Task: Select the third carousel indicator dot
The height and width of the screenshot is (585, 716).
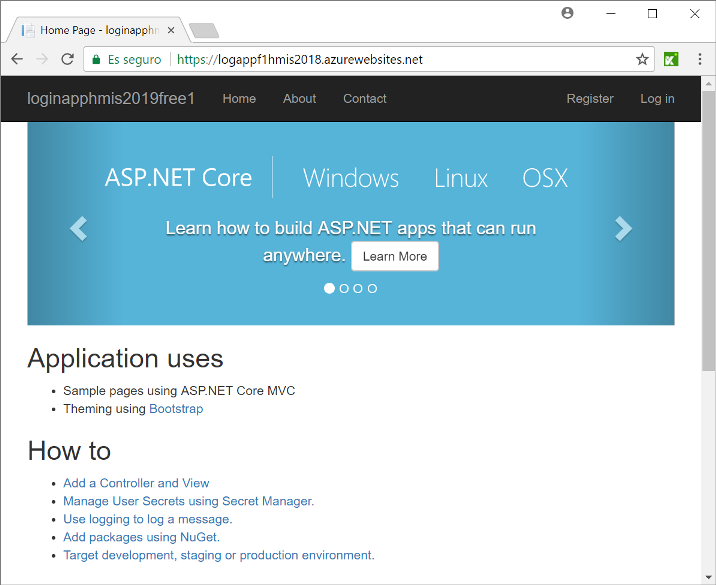Action: click(358, 288)
